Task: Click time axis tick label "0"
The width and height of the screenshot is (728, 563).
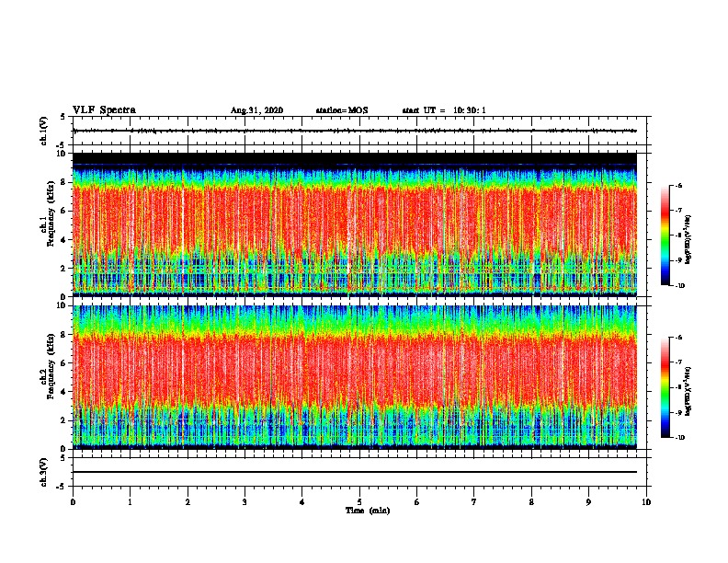Action: click(x=73, y=502)
